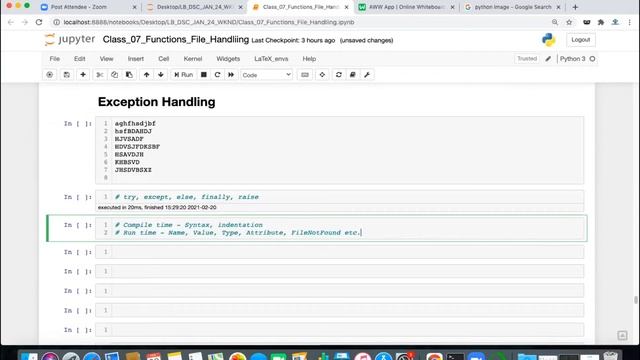Click the Exception Handling heading
The height and width of the screenshot is (360, 640).
[x=156, y=102]
